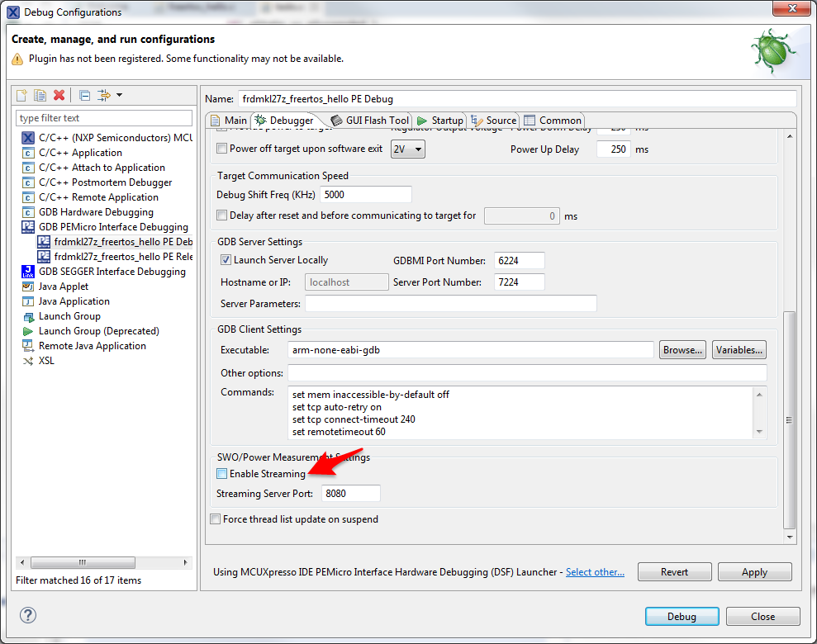Toggle Delay after reset before communicating checkbox

222,215
